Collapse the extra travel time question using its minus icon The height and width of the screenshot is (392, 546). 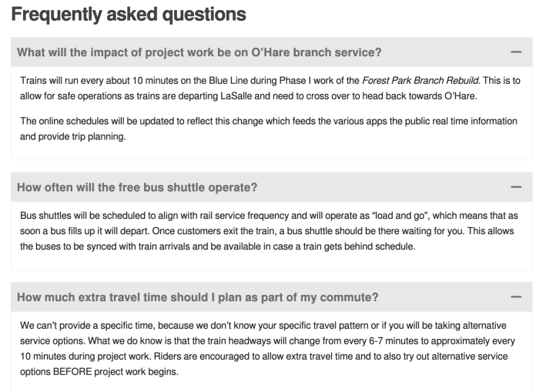516,297
